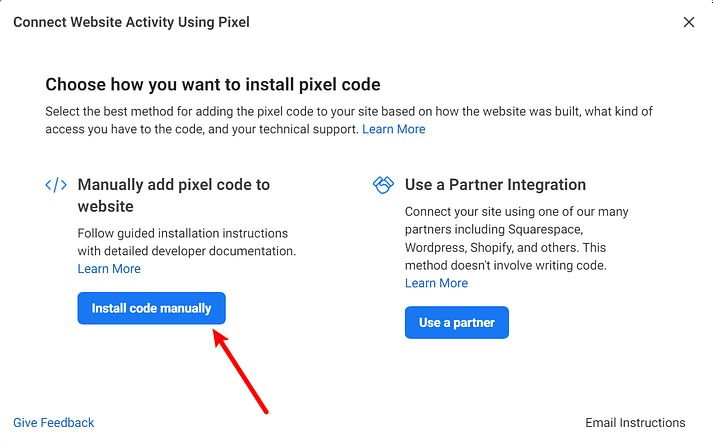713x443 pixels.
Task: Click the red arrow annotation
Action: point(241,372)
